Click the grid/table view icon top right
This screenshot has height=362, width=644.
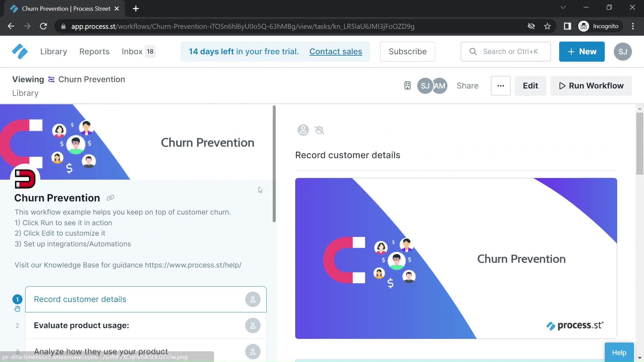pos(407,85)
